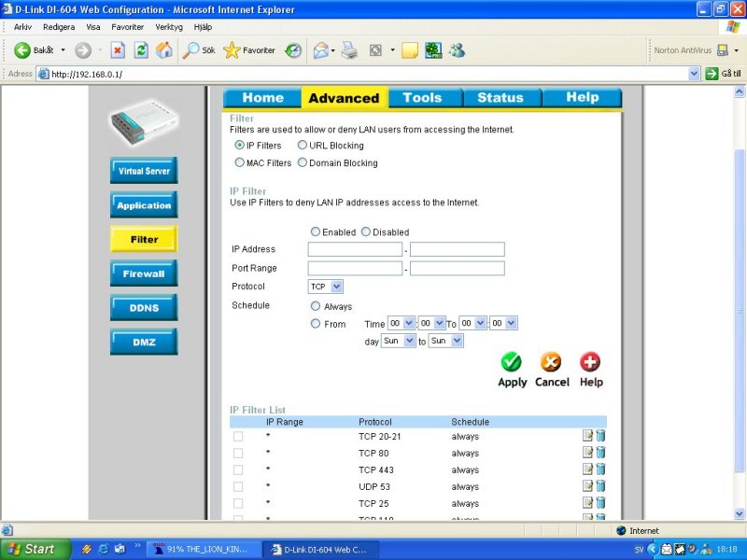The height and width of the screenshot is (560, 747).
Task: Open the Sök search icon
Action: [191, 50]
